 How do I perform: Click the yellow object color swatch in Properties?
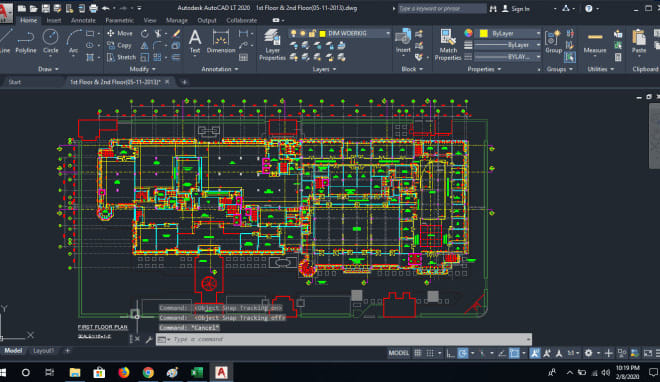tap(484, 33)
